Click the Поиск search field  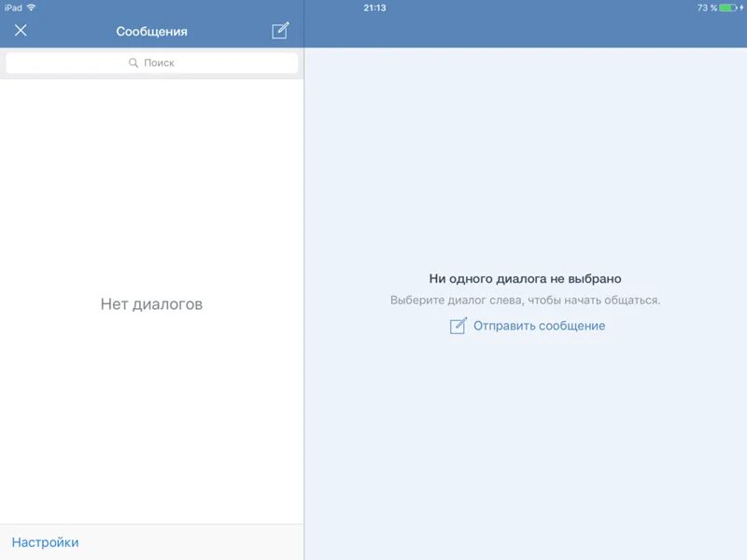[x=151, y=63]
